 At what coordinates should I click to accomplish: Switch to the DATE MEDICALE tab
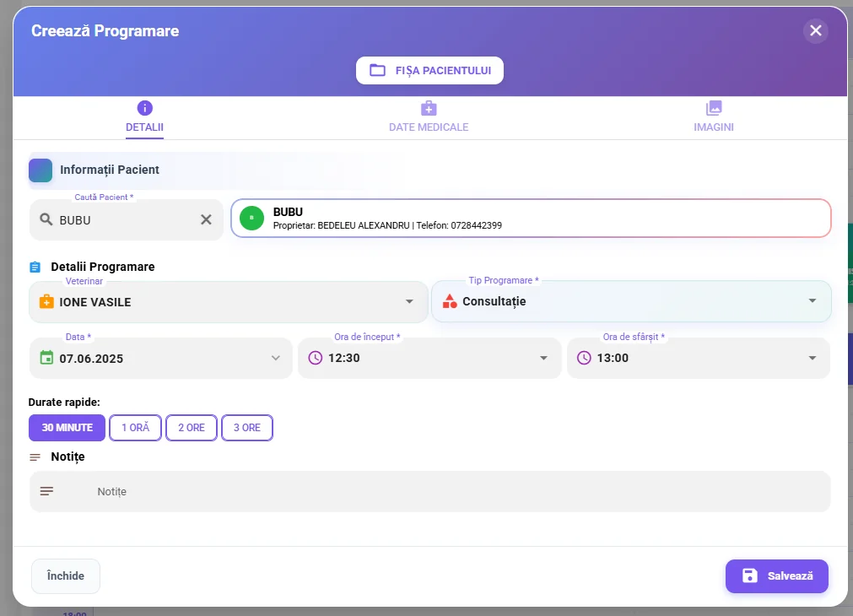click(x=429, y=116)
